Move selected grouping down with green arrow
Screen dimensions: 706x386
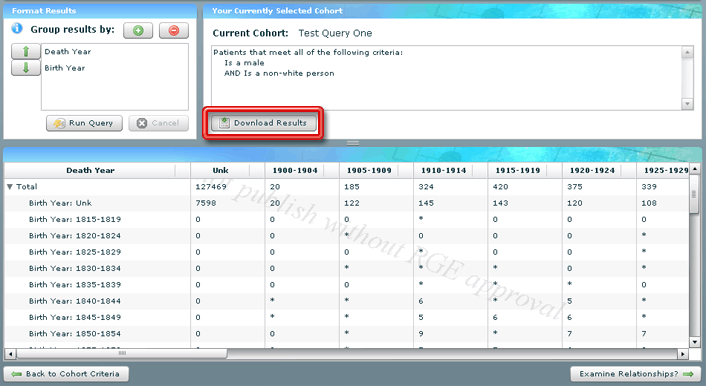[26, 68]
